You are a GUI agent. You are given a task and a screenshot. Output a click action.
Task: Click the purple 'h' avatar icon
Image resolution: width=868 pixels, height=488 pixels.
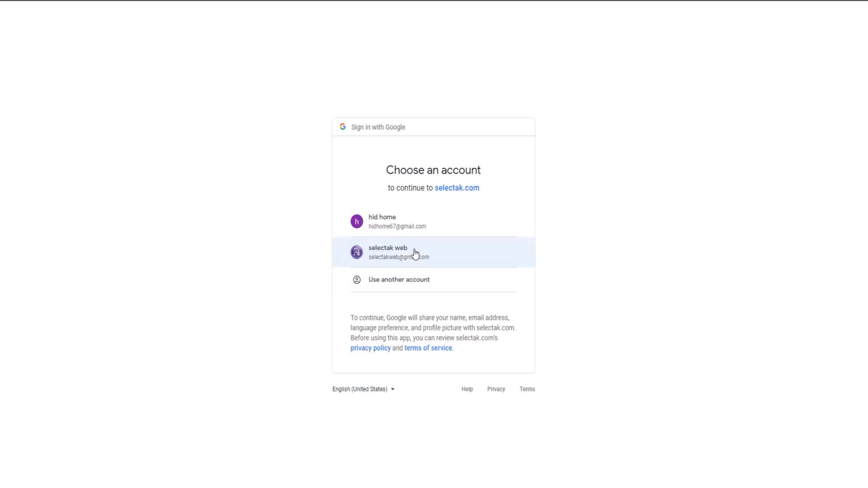coord(357,221)
